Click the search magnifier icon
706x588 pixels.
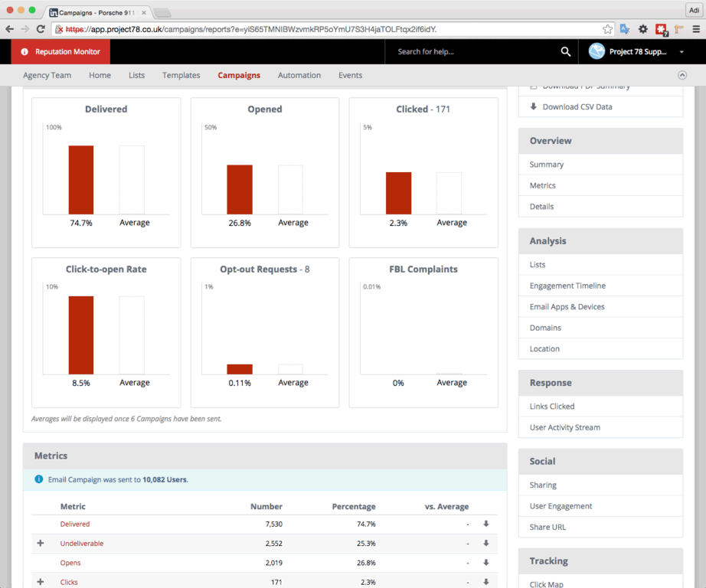(x=565, y=52)
